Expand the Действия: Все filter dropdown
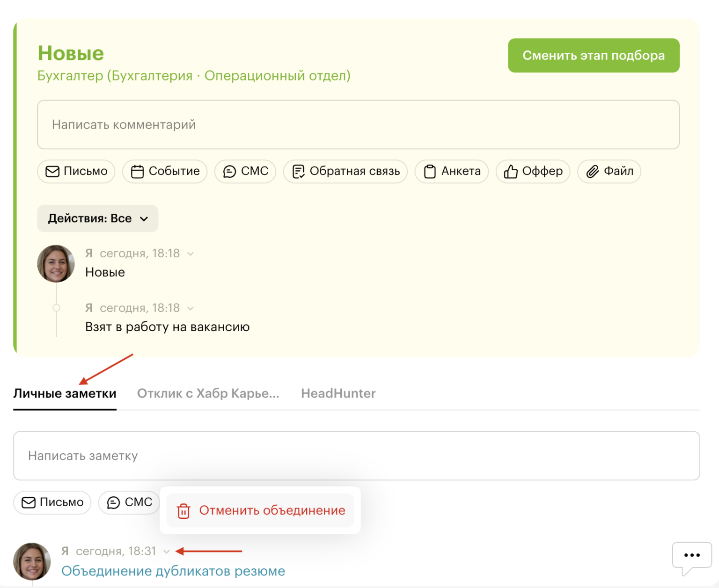Screen dimensions: 719x588 [98, 218]
